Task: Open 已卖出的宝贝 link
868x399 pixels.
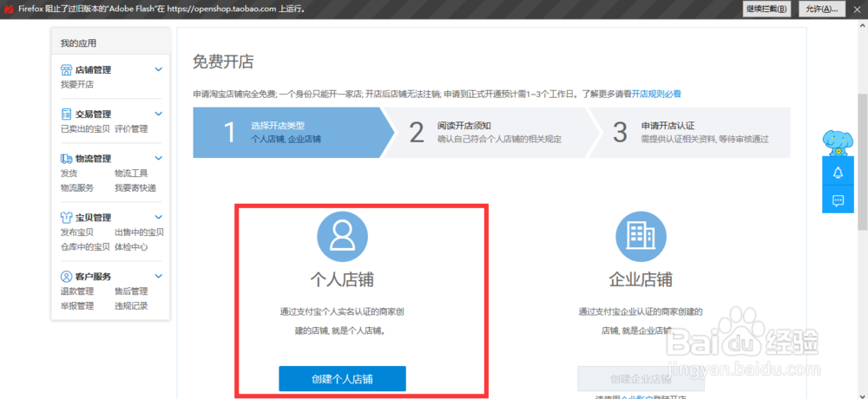Action: (85, 129)
